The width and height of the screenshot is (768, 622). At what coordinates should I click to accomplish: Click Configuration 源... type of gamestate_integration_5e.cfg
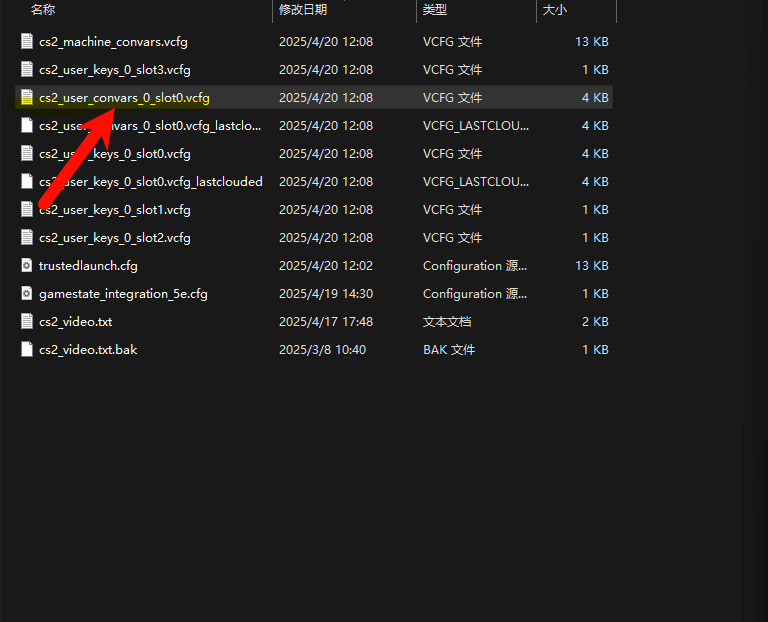475,293
